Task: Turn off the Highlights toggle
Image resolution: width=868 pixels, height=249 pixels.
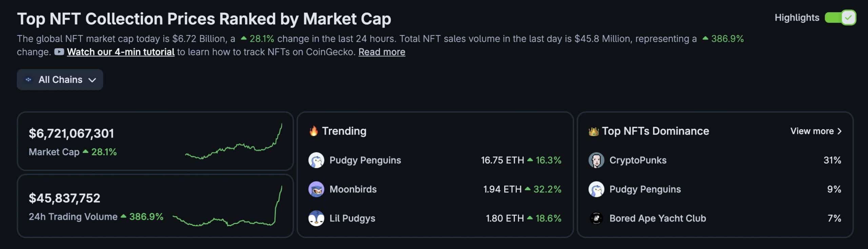Action: (x=840, y=18)
